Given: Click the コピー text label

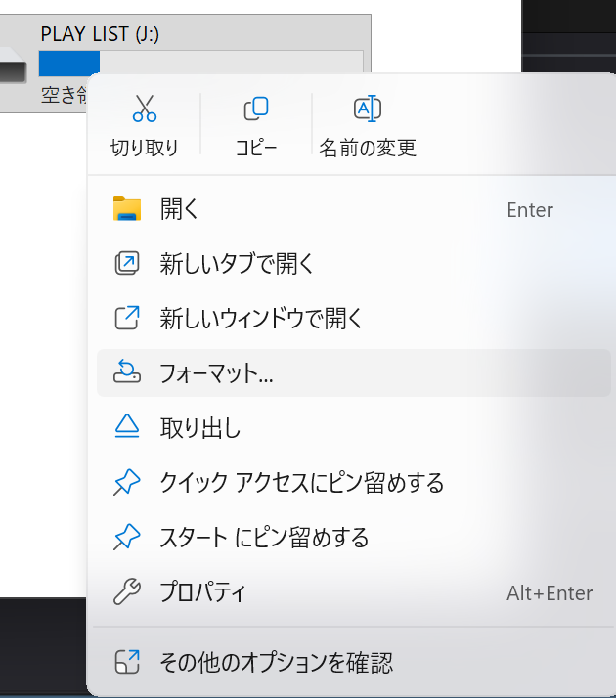Looking at the screenshot, I should point(255,149).
